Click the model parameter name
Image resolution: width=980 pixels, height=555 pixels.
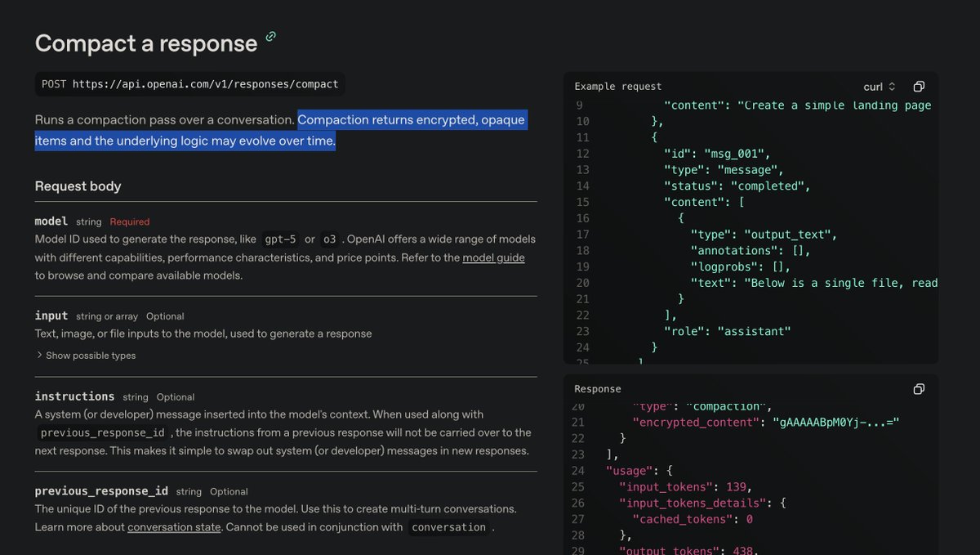click(51, 221)
